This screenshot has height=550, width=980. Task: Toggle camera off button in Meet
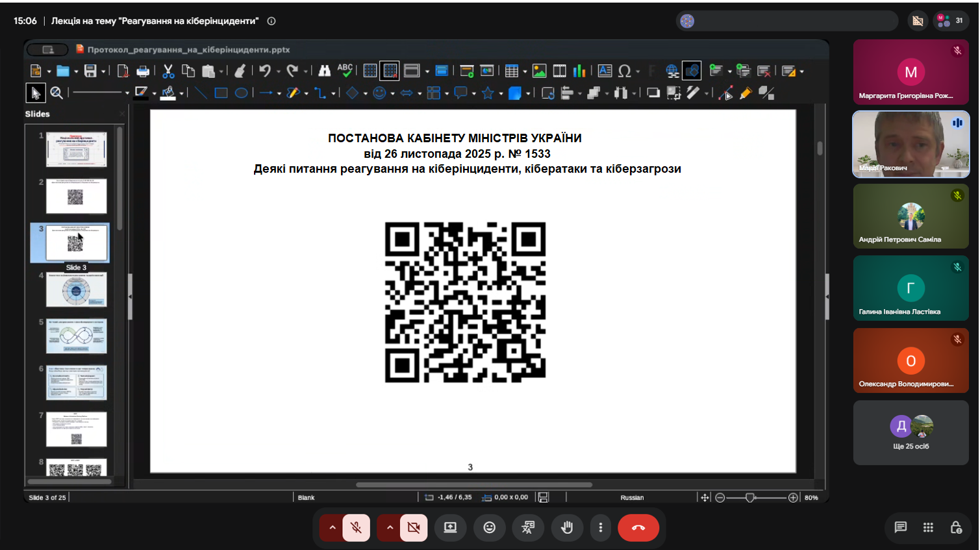[x=414, y=528]
